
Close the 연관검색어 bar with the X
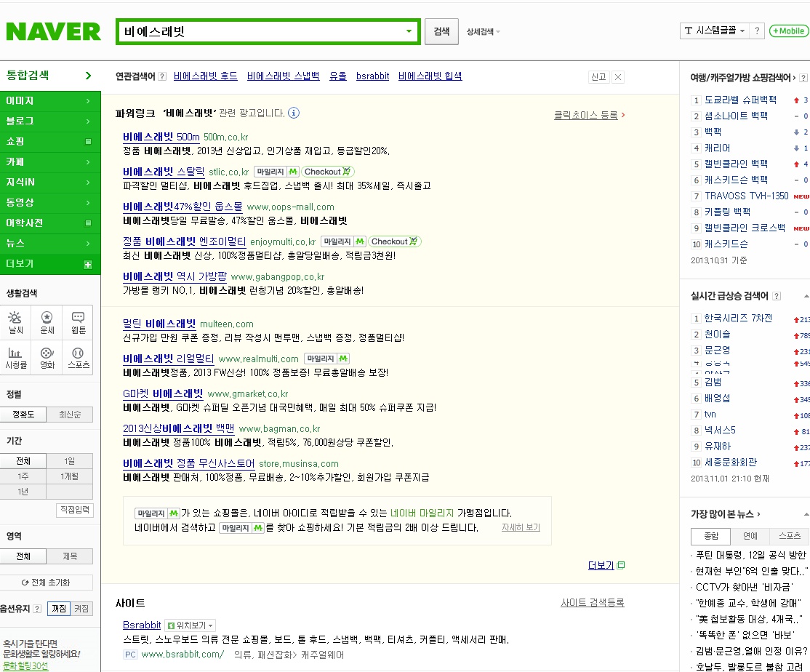(618, 77)
